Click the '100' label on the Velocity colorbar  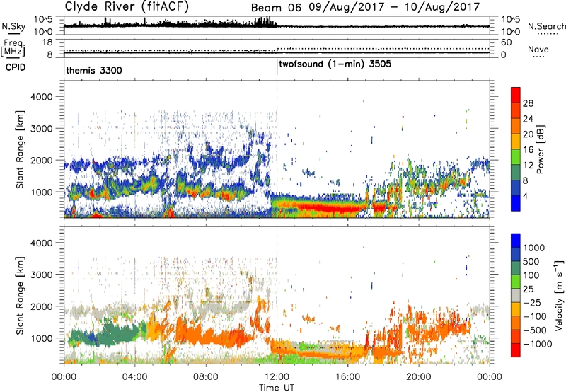(531, 275)
